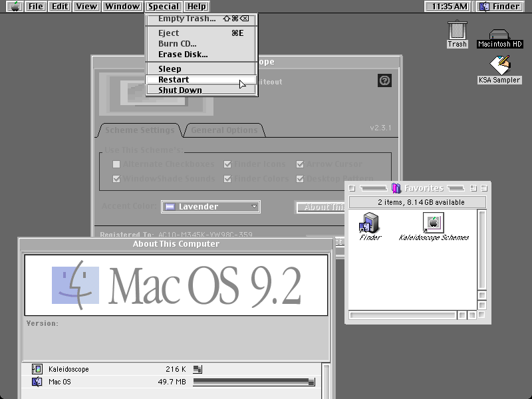Click the Kaleidoscope scheme preview thumbnail
This screenshot has width=532, height=399.
(156, 94)
